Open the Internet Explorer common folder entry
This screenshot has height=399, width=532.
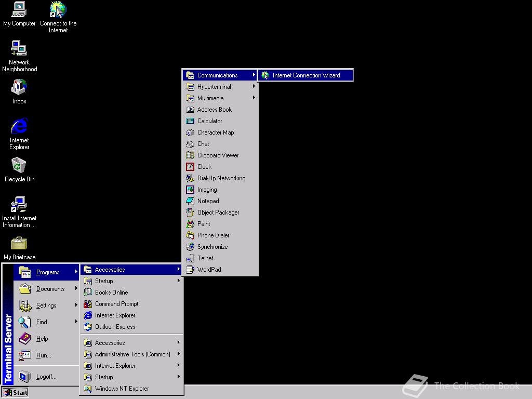coord(132,366)
